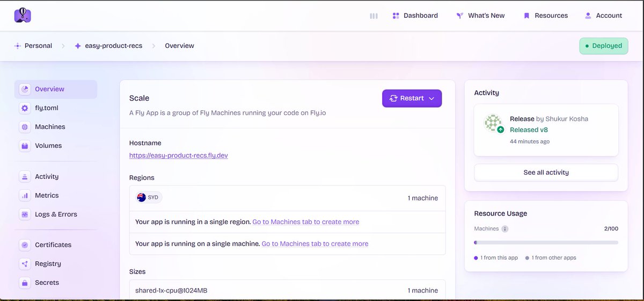Image resolution: width=644 pixels, height=301 pixels.
Task: Click the fly.toml gear icon
Action: [25, 108]
